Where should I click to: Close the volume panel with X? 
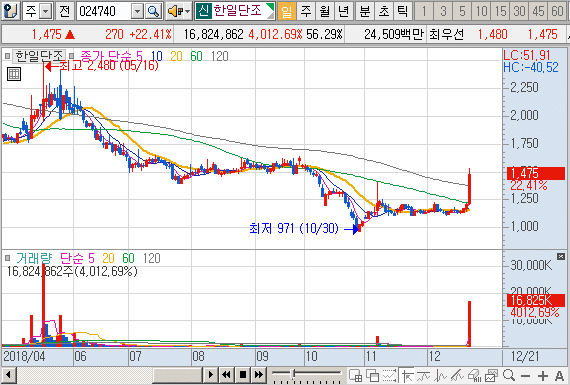click(561, 257)
